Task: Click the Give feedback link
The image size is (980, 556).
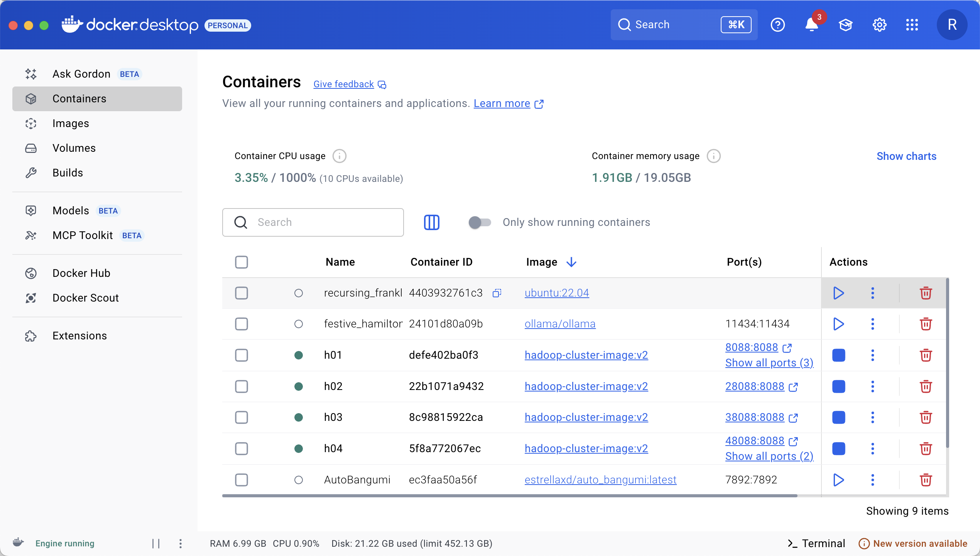Action: coord(350,84)
